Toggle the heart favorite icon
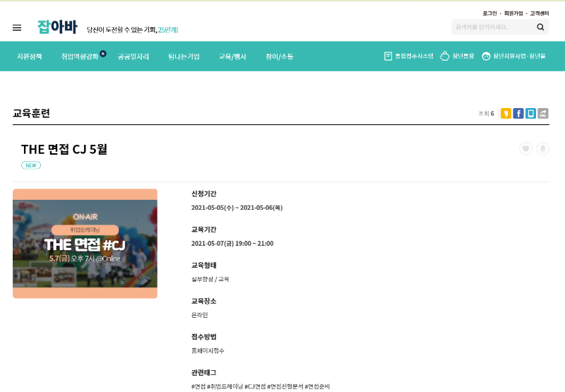This screenshot has height=392, width=565. pyautogui.click(x=525, y=148)
